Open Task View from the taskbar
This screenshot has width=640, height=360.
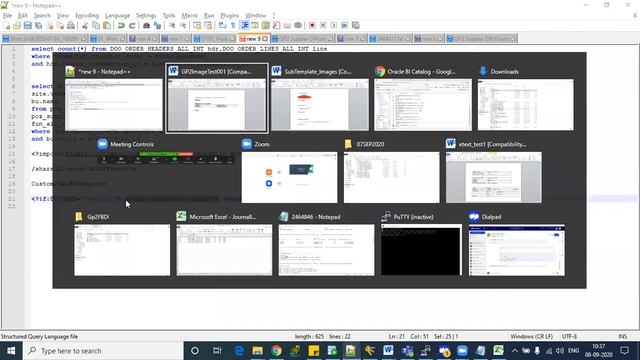pyautogui.click(x=217, y=351)
